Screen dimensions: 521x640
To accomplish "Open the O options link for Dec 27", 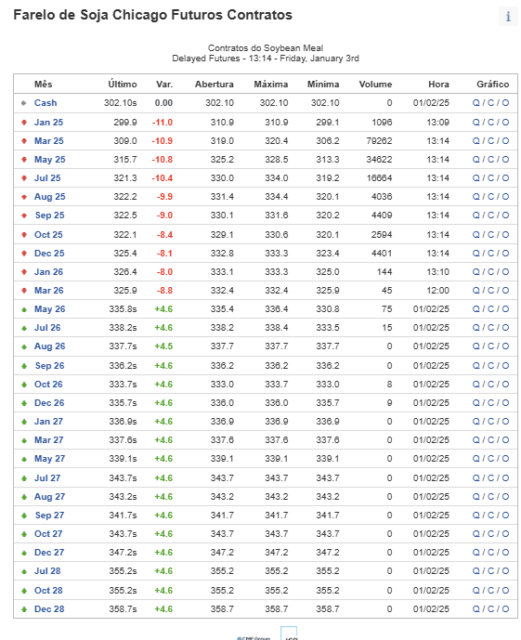I will click(x=505, y=552).
